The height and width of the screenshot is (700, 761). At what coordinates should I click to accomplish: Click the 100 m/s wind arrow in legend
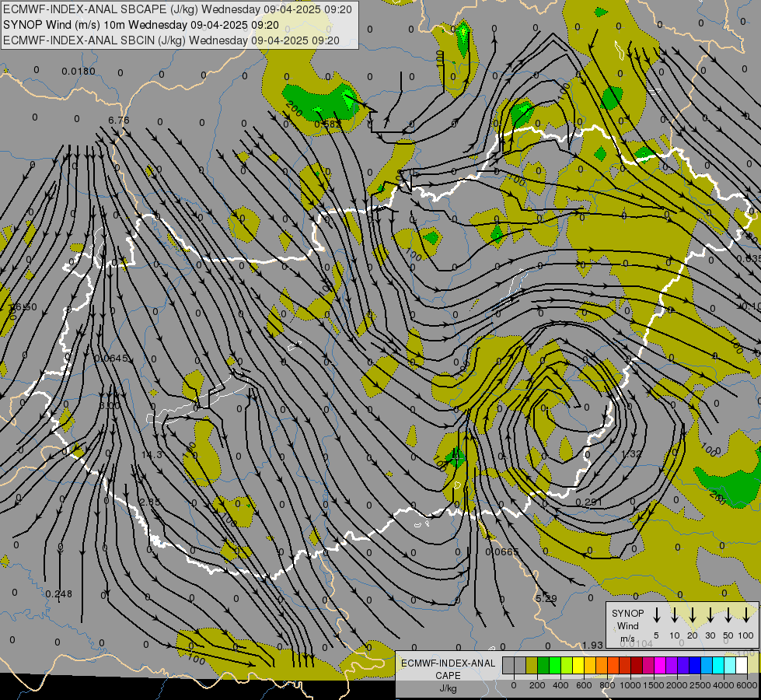746,615
